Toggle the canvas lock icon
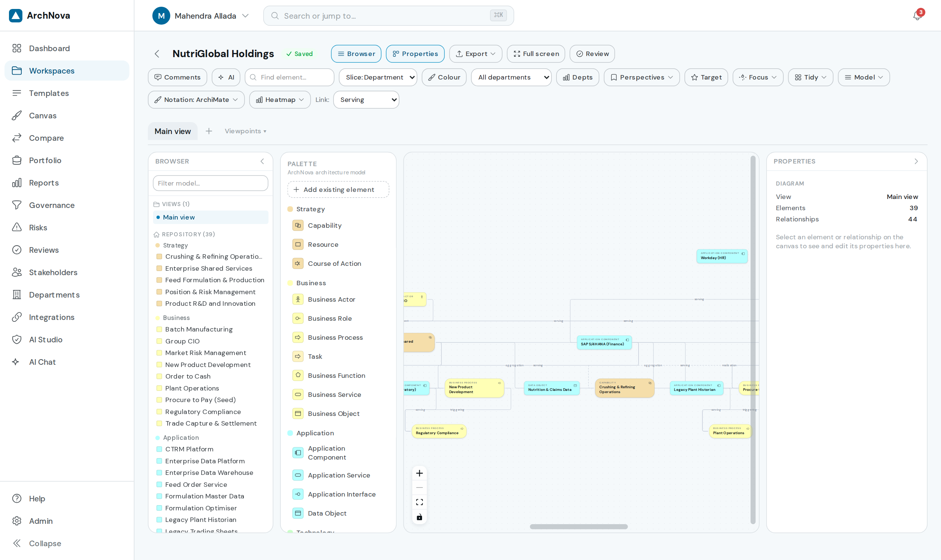The height and width of the screenshot is (560, 941). (x=419, y=517)
